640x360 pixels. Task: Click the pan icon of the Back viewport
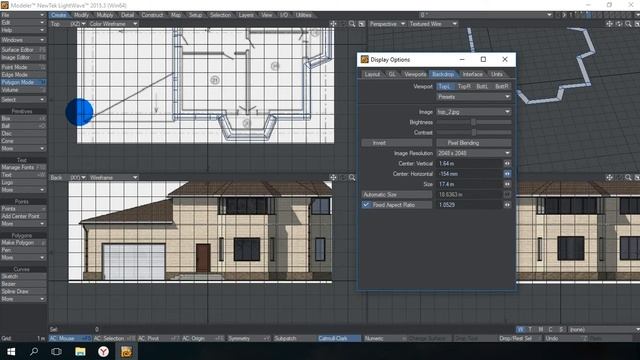[333, 178]
